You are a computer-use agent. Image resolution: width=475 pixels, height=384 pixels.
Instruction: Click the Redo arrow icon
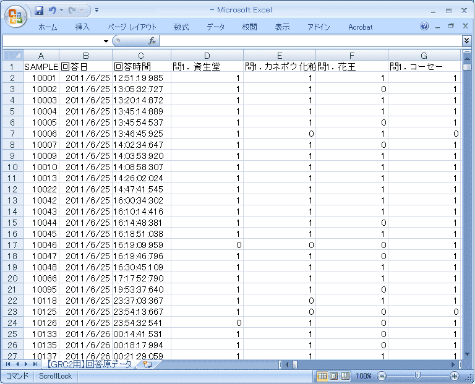click(x=72, y=11)
